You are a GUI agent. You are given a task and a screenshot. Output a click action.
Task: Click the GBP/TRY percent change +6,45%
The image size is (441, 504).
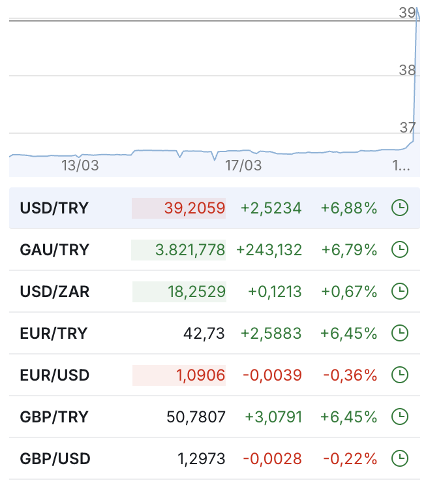[x=348, y=417]
